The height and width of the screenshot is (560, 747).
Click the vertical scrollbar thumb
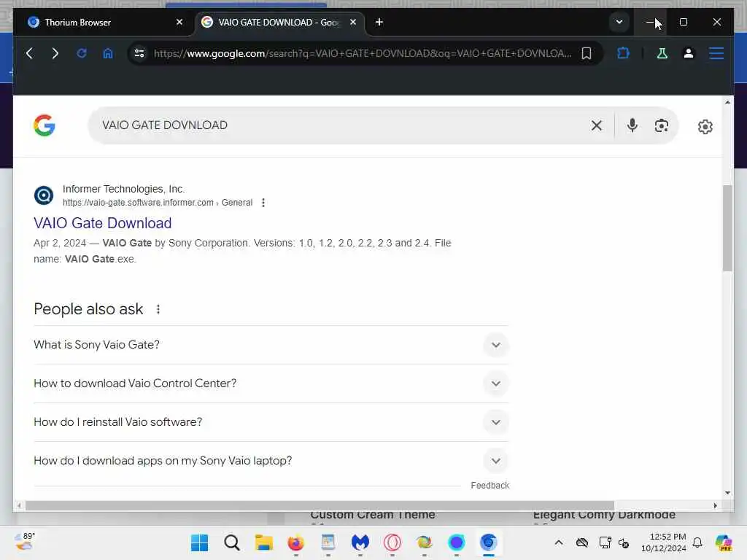(727, 227)
